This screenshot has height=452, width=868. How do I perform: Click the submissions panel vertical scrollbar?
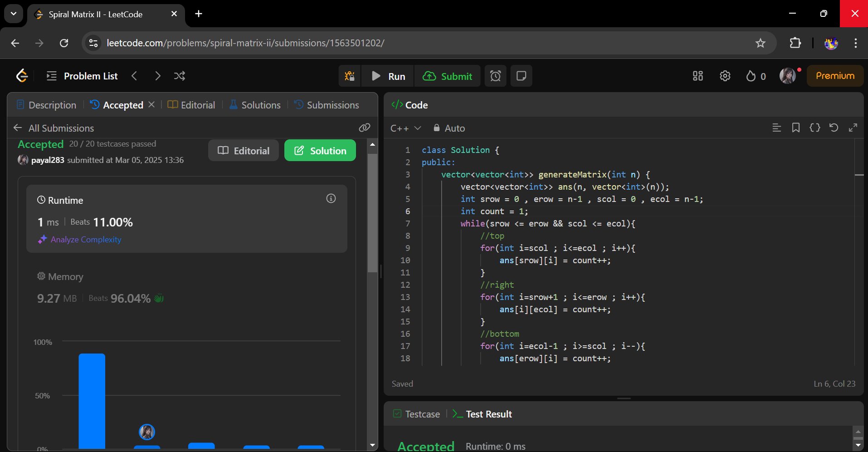tap(372, 213)
